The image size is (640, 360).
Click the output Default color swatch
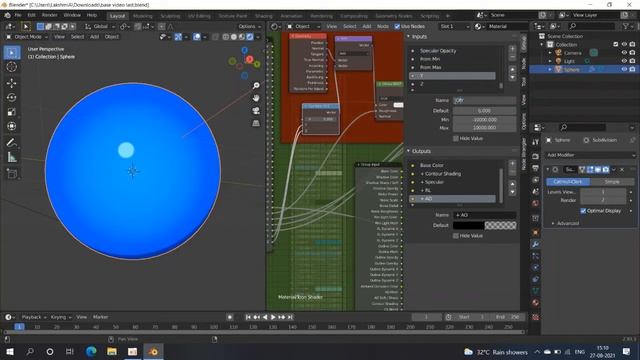(x=484, y=225)
